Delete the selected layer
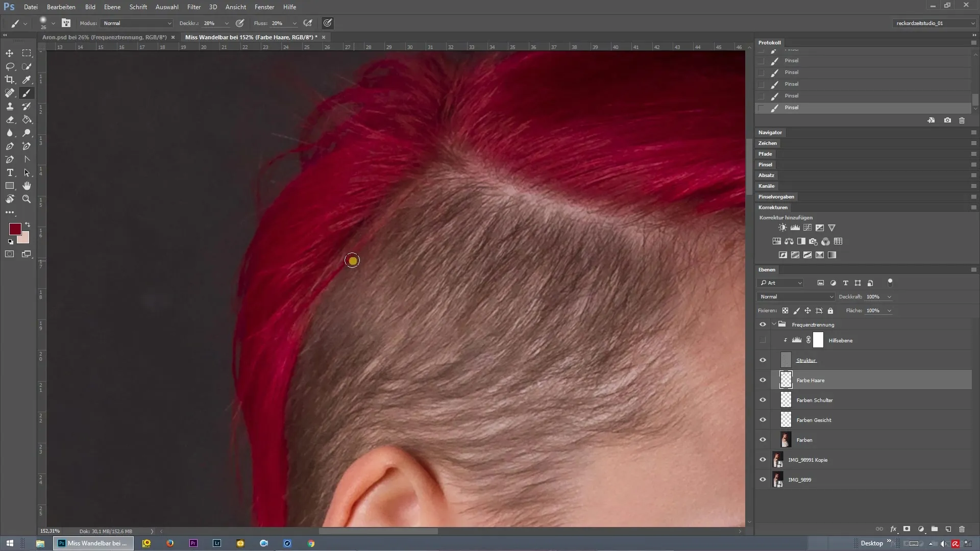The width and height of the screenshot is (980, 551). point(962,529)
